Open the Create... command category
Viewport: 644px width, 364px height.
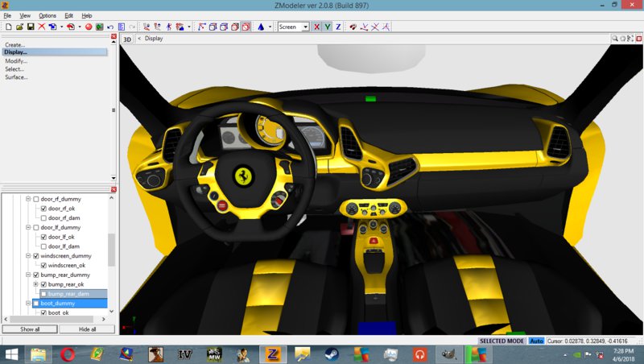[14, 45]
